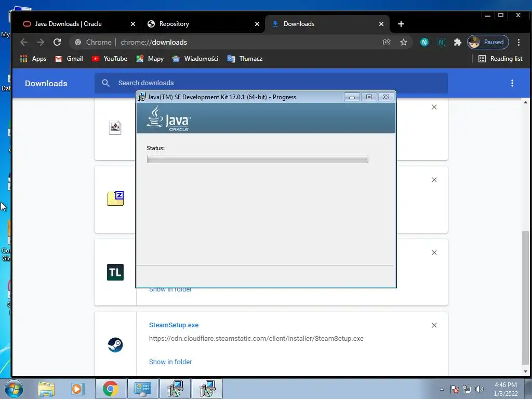Open the network icon in system tray
This screenshot has width=532, height=399.
pyautogui.click(x=467, y=389)
